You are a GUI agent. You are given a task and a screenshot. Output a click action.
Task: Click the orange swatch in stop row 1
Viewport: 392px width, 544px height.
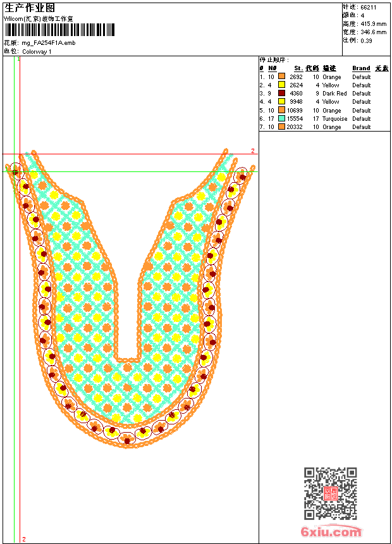pos(282,77)
